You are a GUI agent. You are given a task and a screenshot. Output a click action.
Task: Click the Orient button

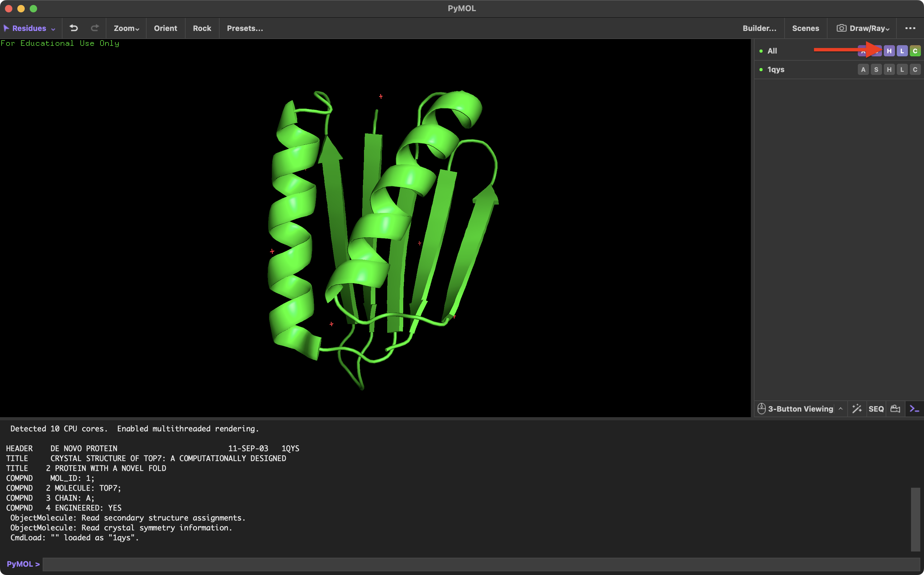pos(165,28)
